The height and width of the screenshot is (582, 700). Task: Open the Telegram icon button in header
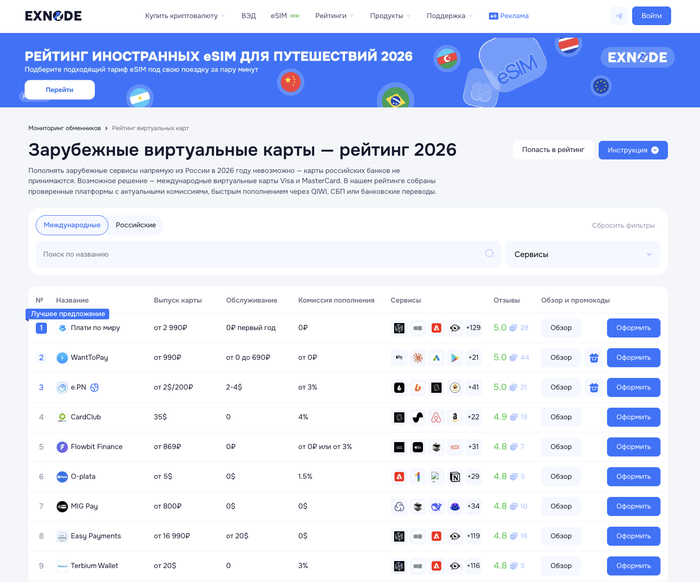tap(619, 16)
